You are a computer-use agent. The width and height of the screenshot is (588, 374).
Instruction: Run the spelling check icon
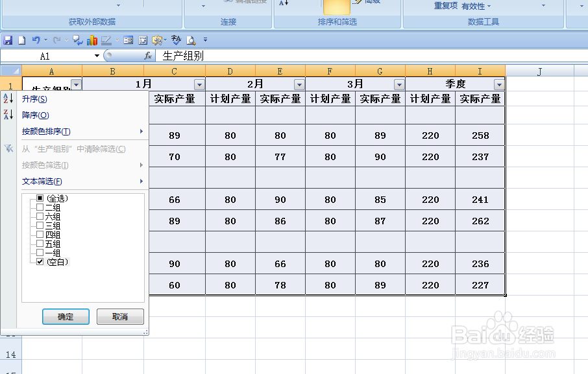(176, 40)
